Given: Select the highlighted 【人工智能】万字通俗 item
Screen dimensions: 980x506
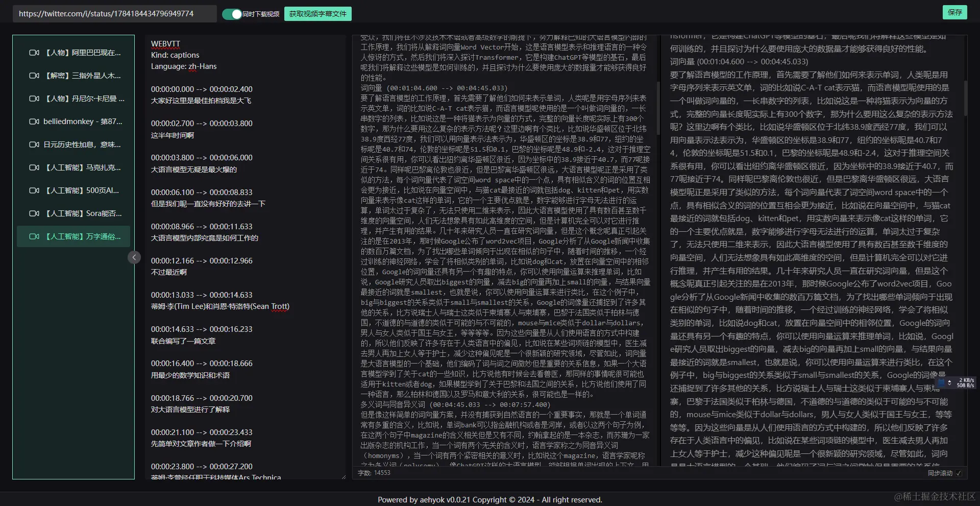Looking at the screenshot, I should [x=73, y=236].
